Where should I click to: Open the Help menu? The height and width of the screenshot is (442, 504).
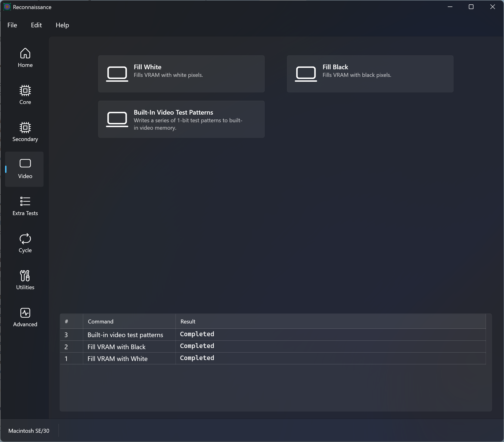(62, 25)
